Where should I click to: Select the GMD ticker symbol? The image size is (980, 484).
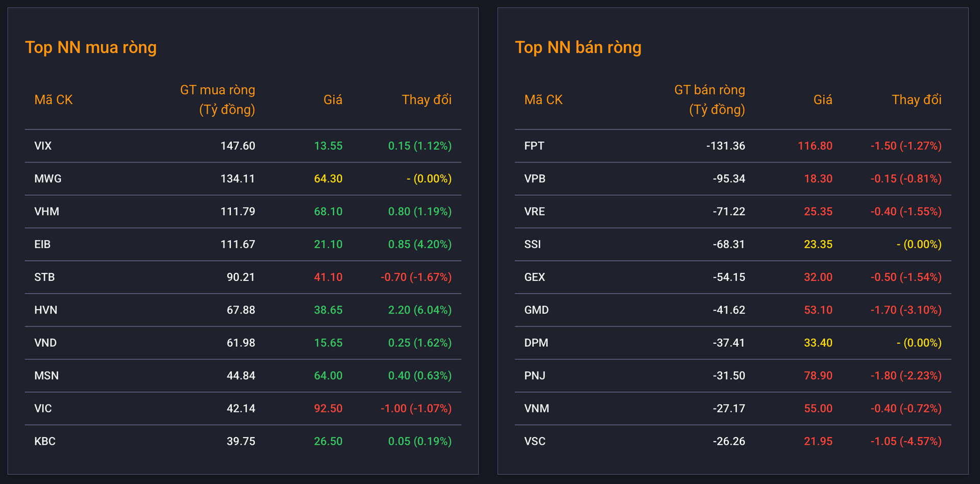[x=536, y=310]
